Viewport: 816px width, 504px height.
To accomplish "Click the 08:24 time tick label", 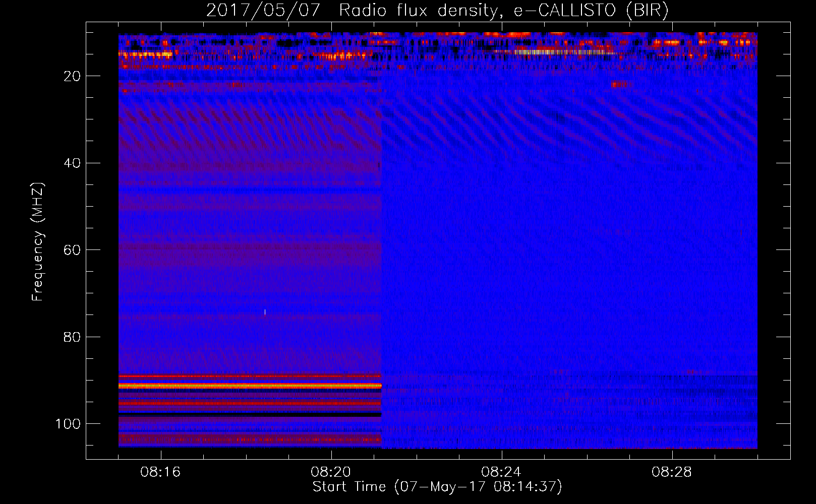I will coord(501,472).
